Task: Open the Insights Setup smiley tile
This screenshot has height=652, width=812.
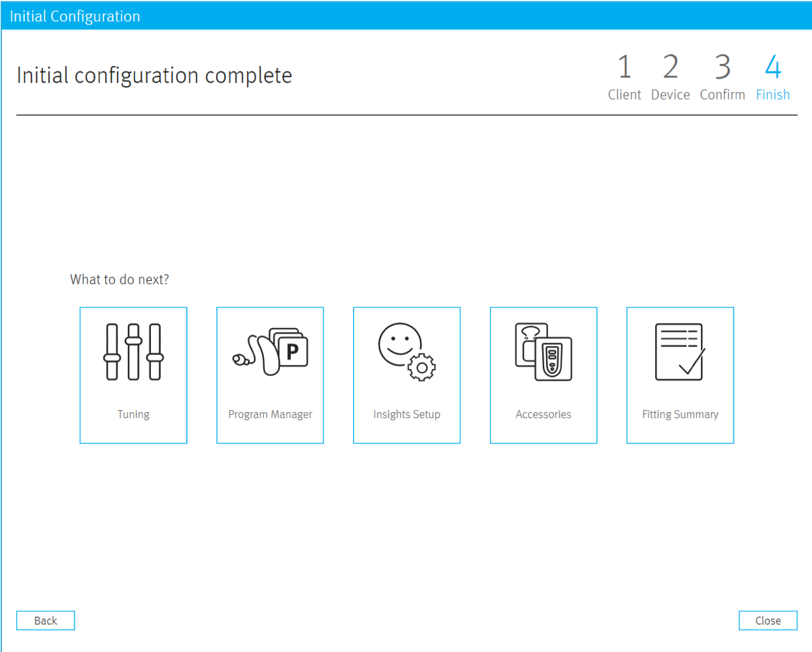Action: pos(407,376)
